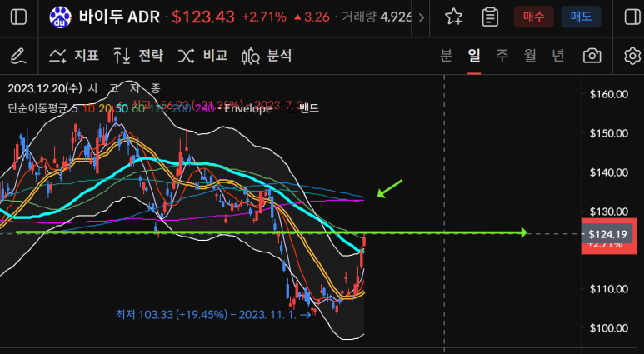644x354 pixels.
Task: Select the 일 daily chart tab
Action: pyautogui.click(x=474, y=56)
